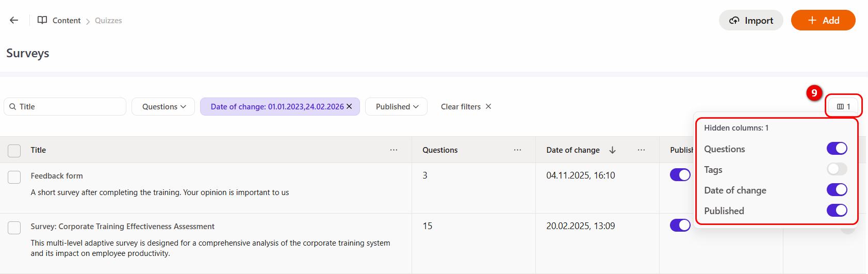
Task: Toggle Tags column visibility on
Action: [837, 169]
